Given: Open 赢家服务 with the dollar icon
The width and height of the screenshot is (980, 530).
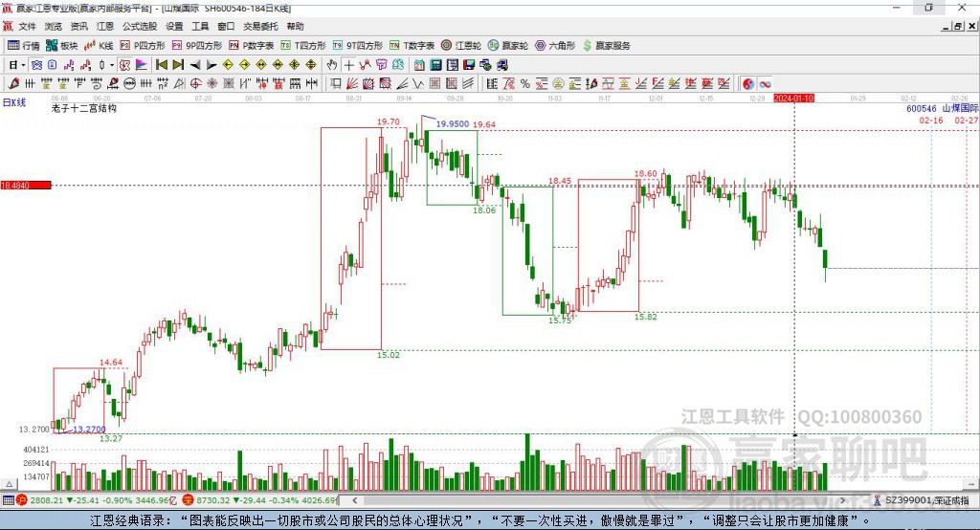Looking at the screenshot, I should pyautogui.click(x=606, y=46).
